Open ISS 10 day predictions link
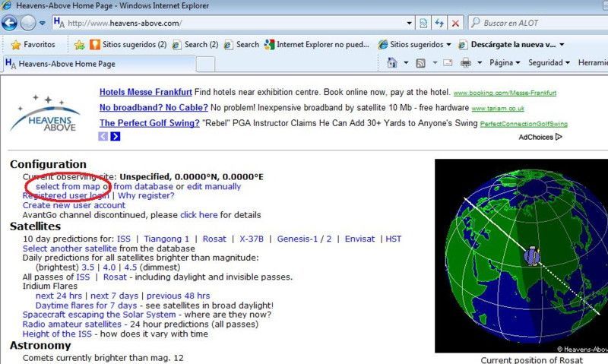 [x=124, y=239]
